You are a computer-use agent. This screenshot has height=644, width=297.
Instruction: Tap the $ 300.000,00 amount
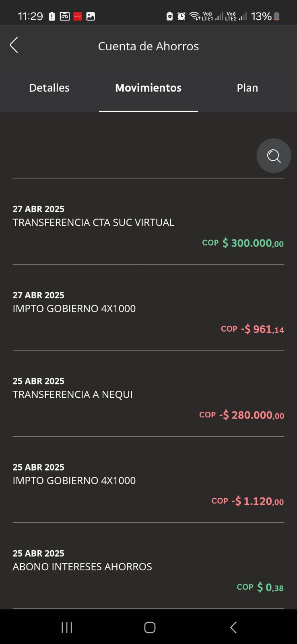pos(253,243)
